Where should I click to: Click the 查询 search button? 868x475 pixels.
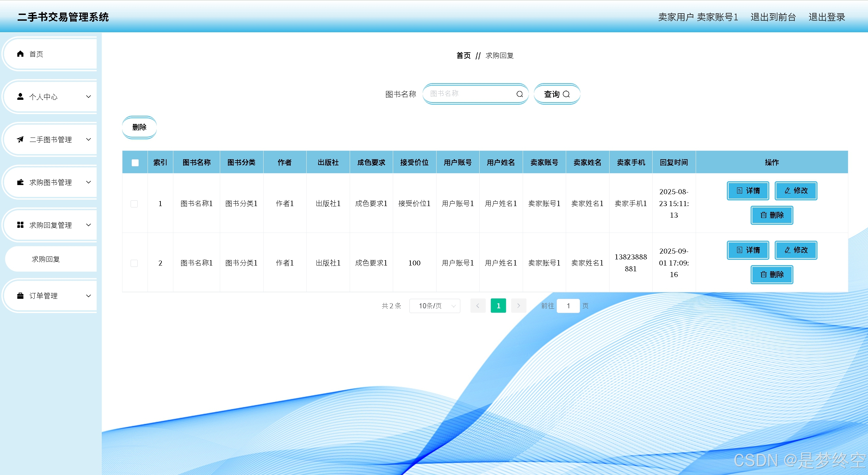557,94
